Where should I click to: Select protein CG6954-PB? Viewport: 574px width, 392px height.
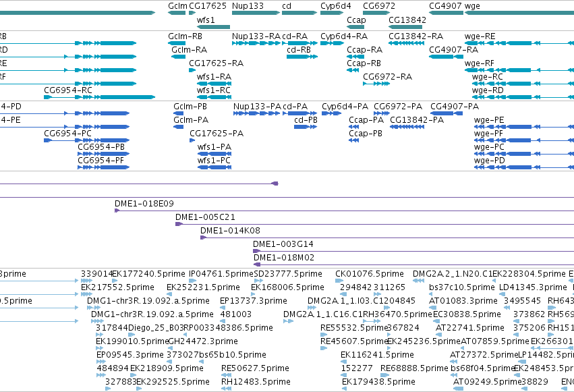101,147
